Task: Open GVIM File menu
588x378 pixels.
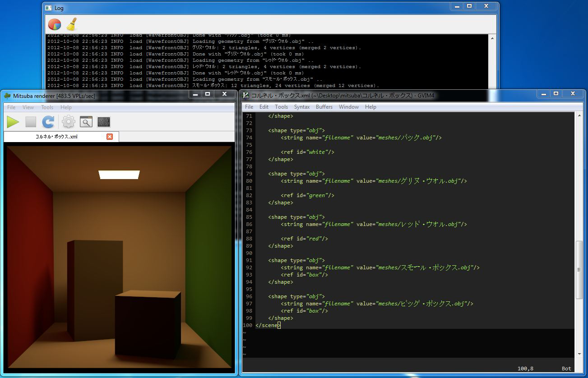Action: click(249, 107)
